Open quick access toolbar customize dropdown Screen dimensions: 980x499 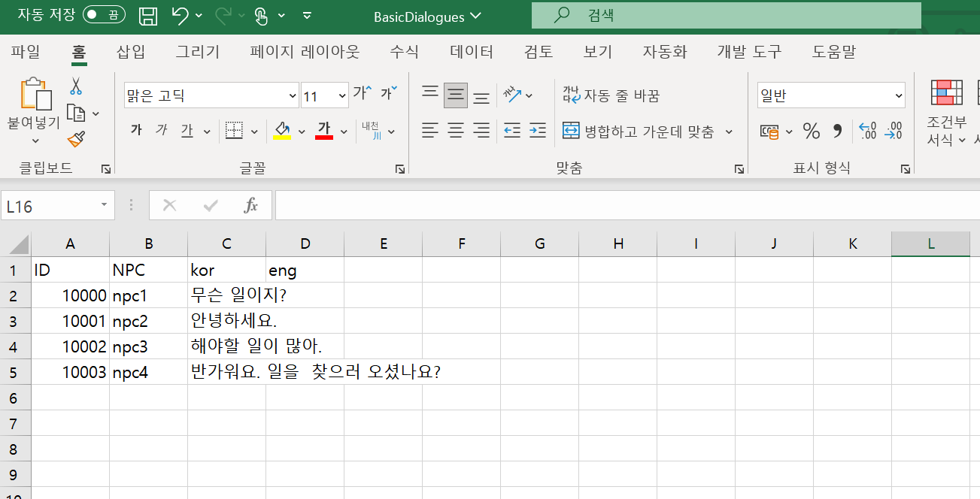tap(307, 16)
